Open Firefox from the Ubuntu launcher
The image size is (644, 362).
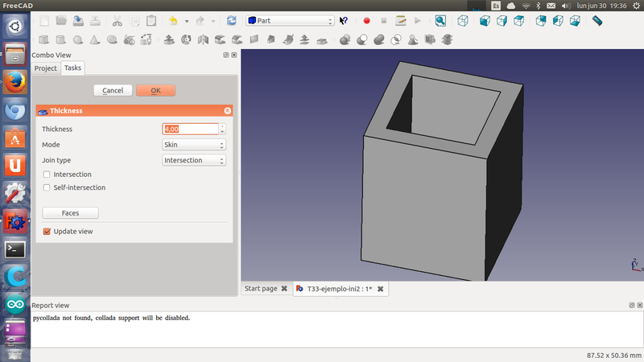(14, 82)
